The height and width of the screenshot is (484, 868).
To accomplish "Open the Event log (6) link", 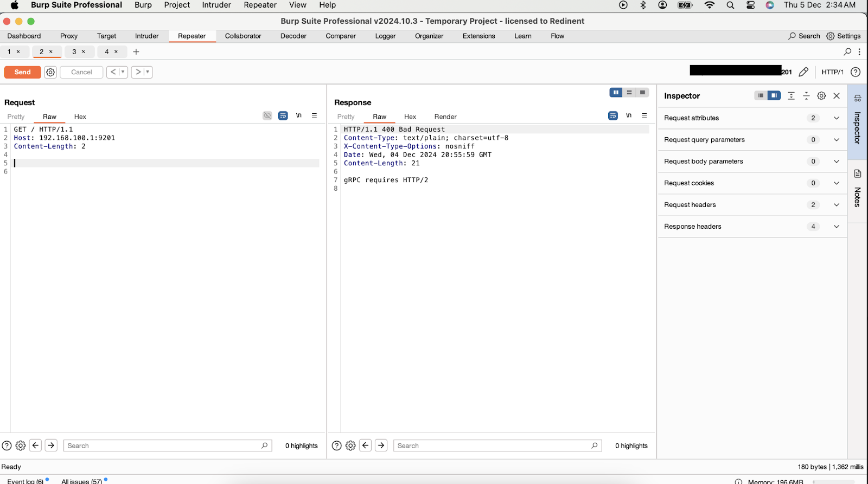I will 25,481.
